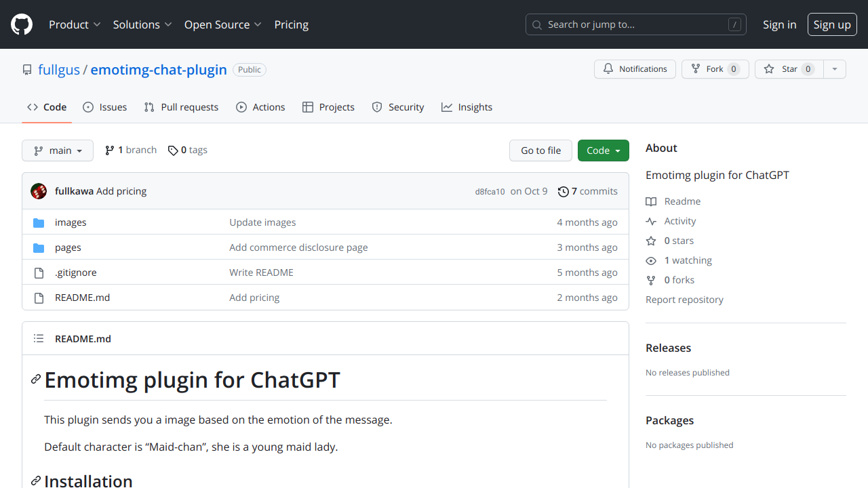Click the star icon beside 0 stars

click(651, 241)
